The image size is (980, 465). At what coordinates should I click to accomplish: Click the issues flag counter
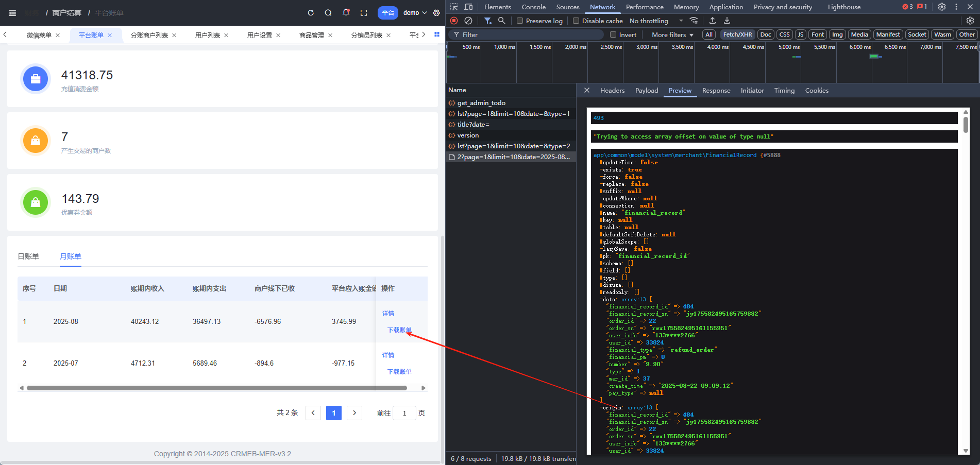922,7
